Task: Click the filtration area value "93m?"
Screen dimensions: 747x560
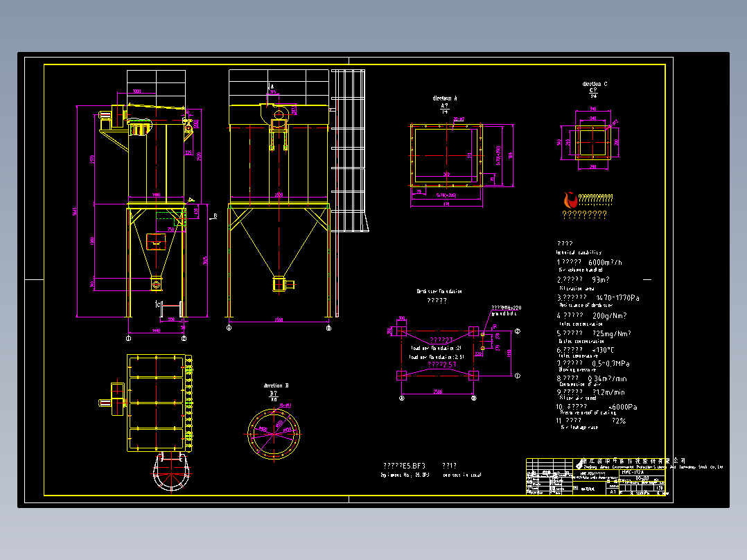Action: click(x=601, y=280)
